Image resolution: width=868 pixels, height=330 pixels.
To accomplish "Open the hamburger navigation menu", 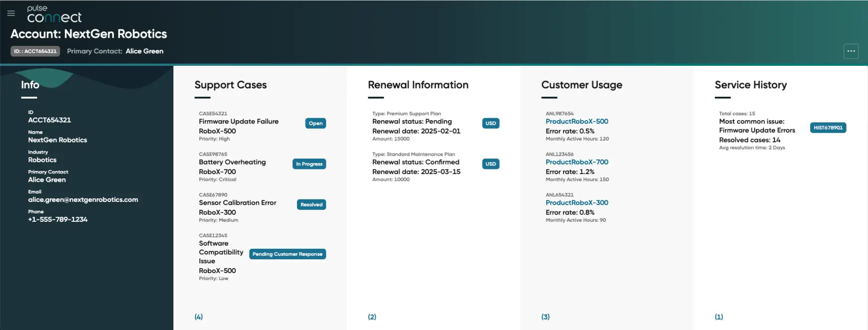I will (x=11, y=13).
